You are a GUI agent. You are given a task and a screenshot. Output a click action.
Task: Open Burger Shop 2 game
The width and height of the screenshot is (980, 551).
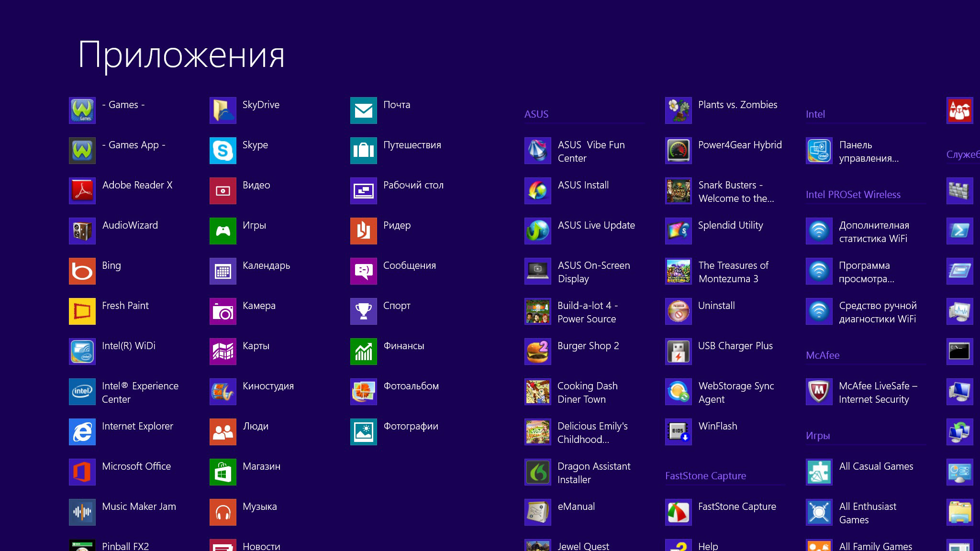(x=538, y=352)
